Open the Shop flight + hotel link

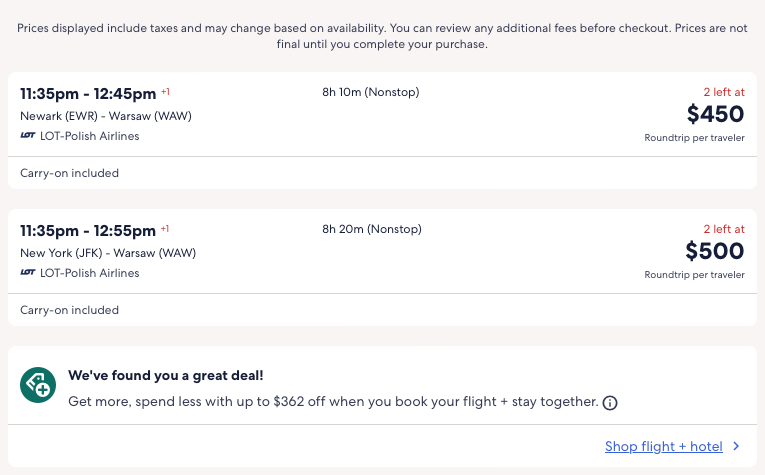(663, 447)
